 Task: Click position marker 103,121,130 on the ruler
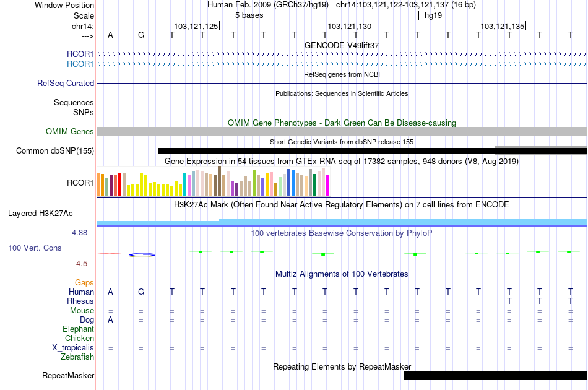(x=349, y=26)
